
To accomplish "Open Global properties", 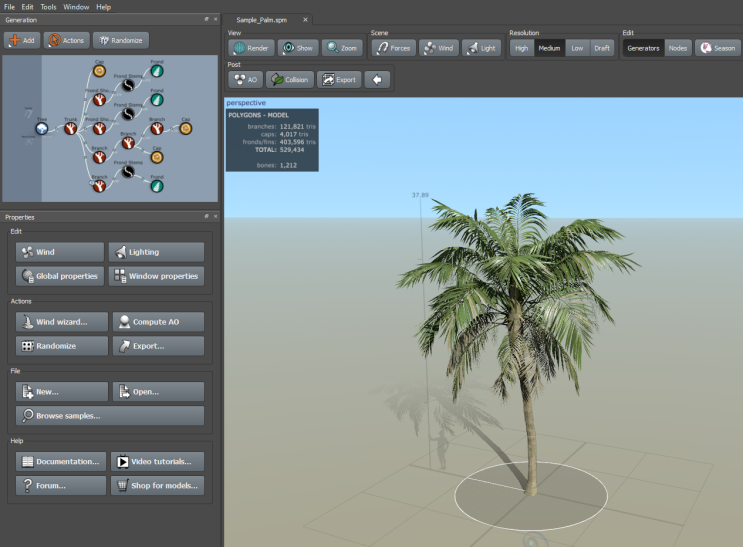I will (x=60, y=276).
